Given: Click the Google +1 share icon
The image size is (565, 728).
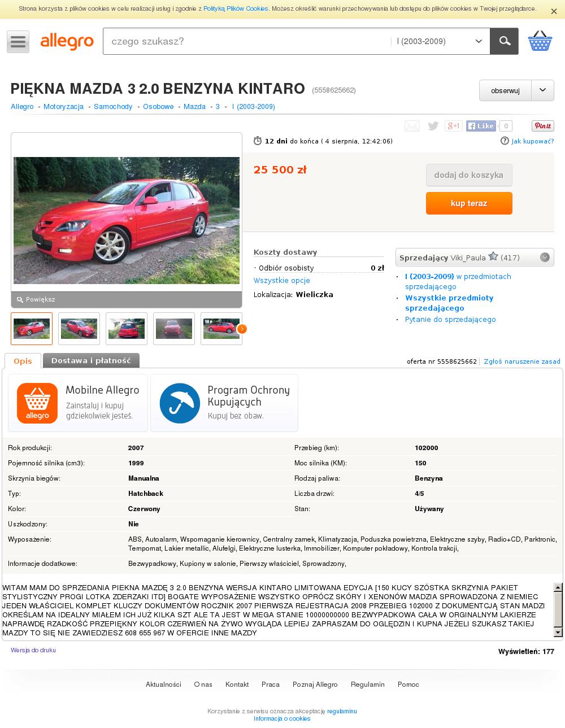Looking at the screenshot, I should tap(454, 126).
